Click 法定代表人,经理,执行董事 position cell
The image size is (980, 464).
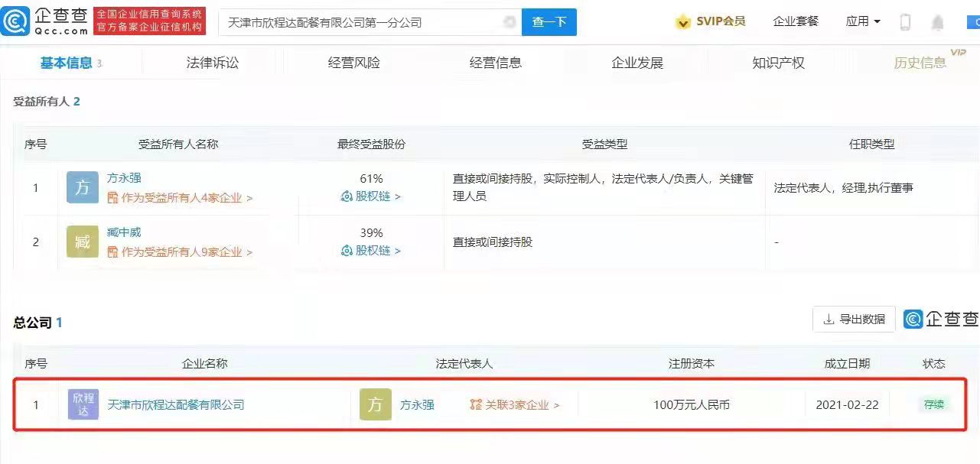click(843, 187)
